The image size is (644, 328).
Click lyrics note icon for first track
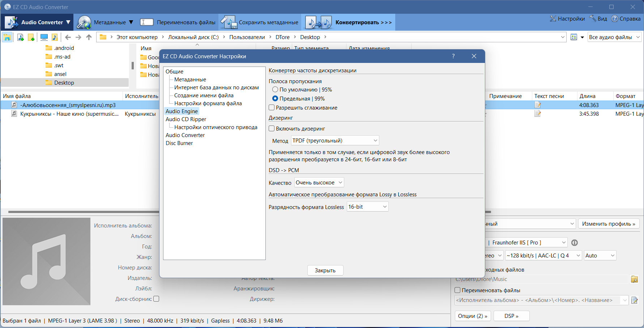coord(538,105)
